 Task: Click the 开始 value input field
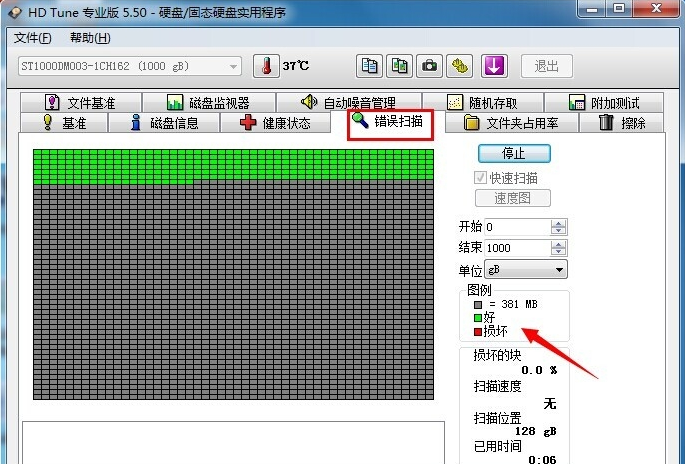(x=517, y=227)
